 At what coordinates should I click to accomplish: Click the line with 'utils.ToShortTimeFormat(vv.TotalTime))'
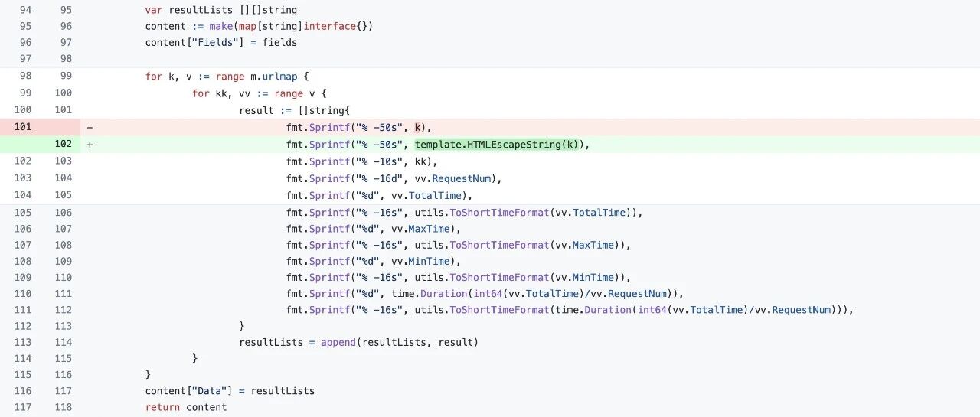(465, 213)
